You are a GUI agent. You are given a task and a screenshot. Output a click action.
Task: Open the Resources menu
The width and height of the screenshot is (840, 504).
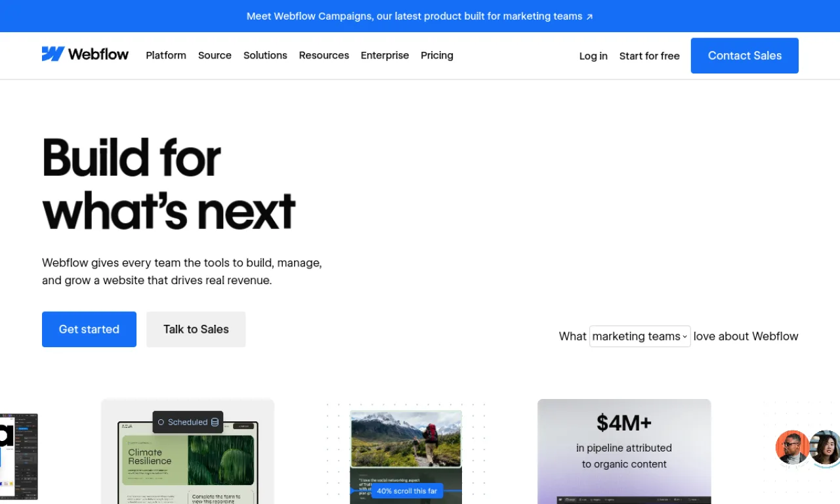click(324, 55)
